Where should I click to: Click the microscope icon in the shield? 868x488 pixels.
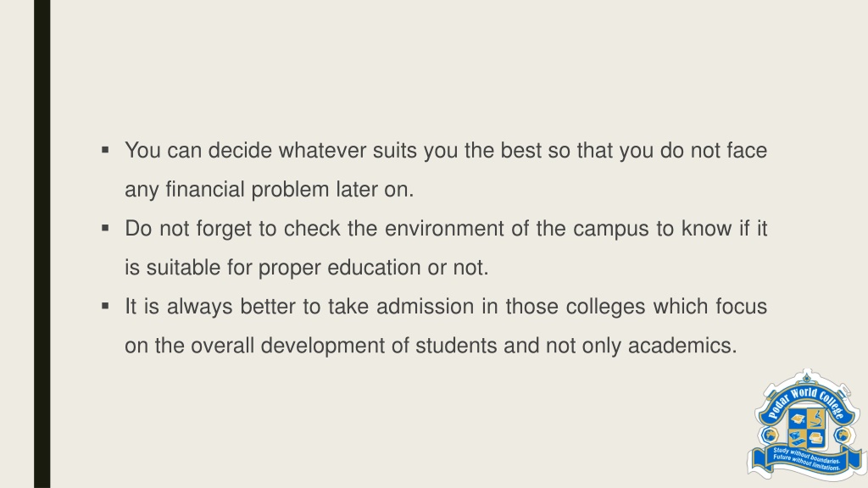coord(816,419)
